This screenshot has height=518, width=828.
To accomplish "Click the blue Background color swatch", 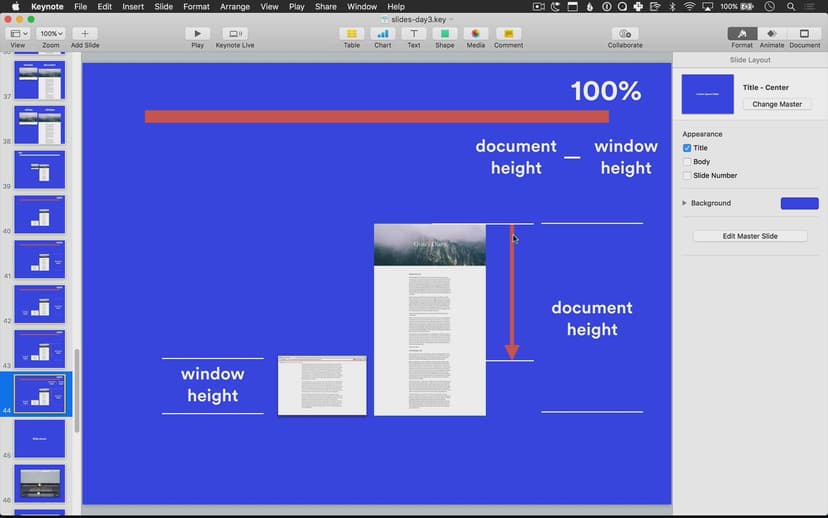I will tap(799, 203).
